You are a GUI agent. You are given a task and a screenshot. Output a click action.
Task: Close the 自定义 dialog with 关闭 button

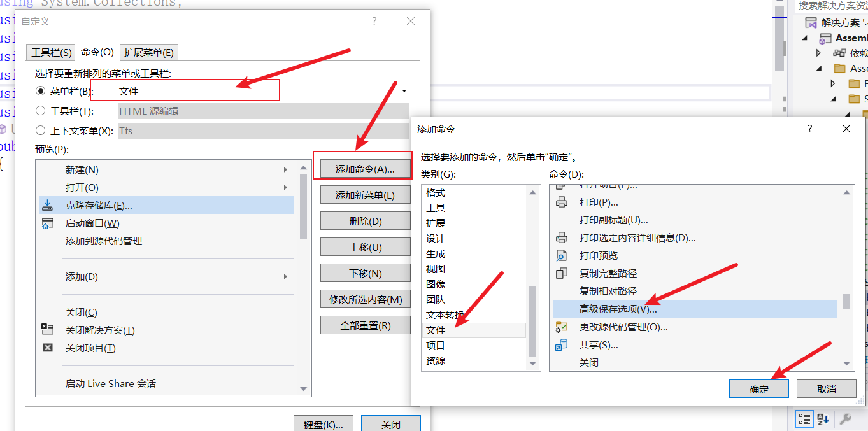click(x=391, y=425)
